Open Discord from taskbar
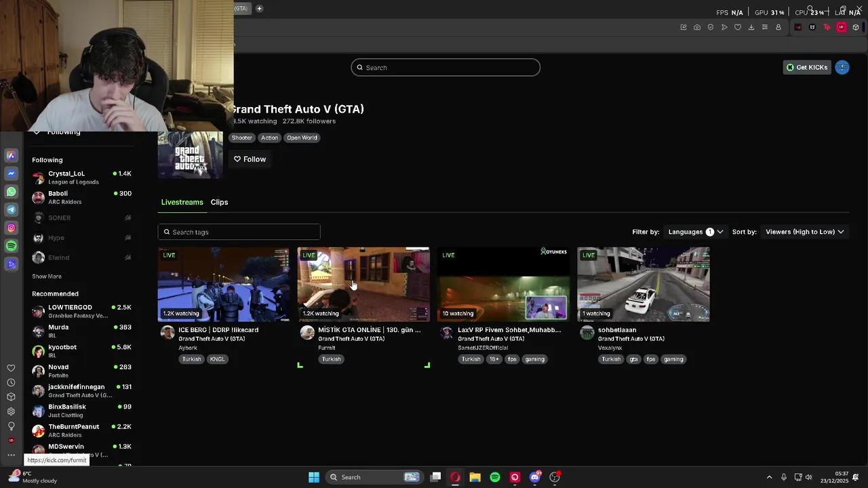This screenshot has height=488, width=868. (x=535, y=477)
